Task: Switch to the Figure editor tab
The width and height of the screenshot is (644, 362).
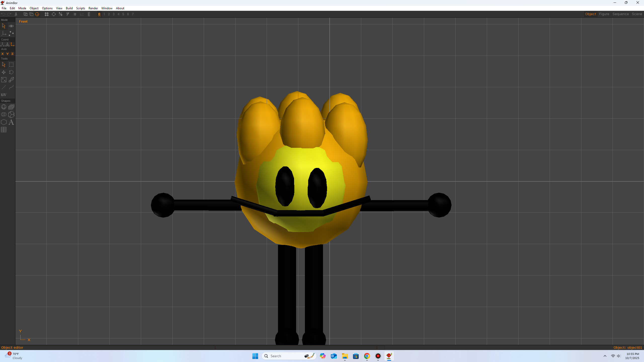Action: 604,14
